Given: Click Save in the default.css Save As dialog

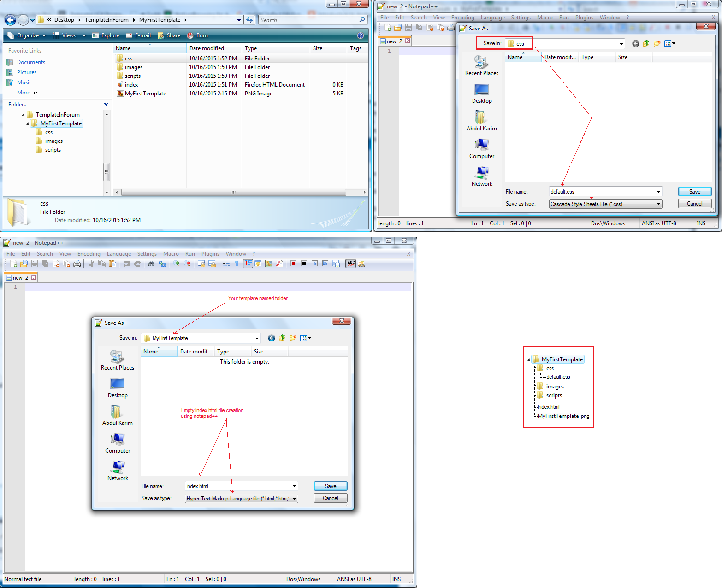Looking at the screenshot, I should (x=694, y=192).
